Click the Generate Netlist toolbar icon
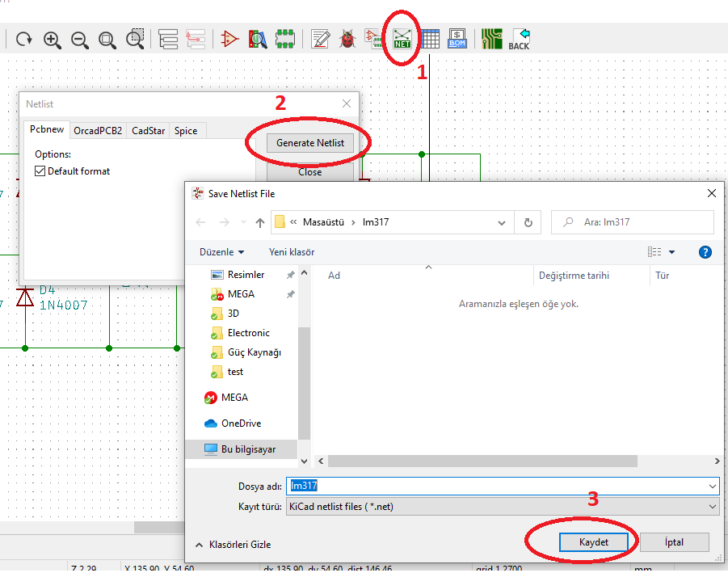The image size is (728, 573). click(x=402, y=39)
